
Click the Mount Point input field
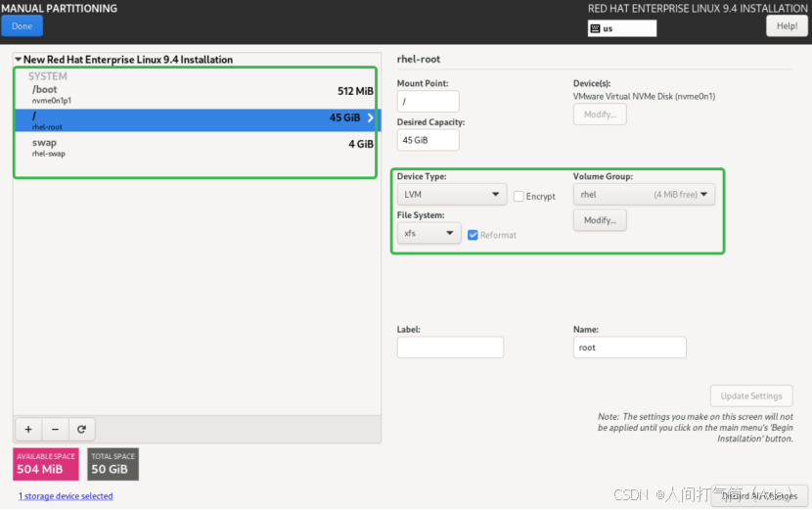pyautogui.click(x=428, y=102)
